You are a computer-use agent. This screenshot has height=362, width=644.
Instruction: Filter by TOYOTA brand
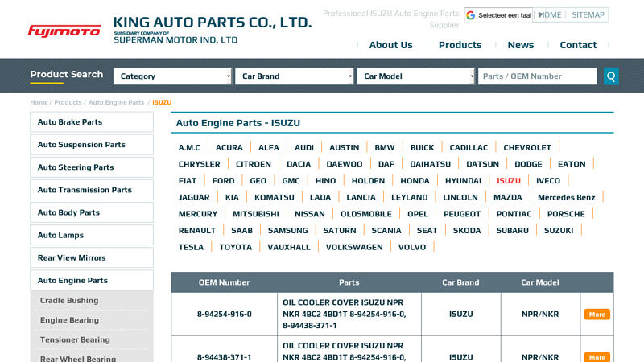tap(235, 248)
